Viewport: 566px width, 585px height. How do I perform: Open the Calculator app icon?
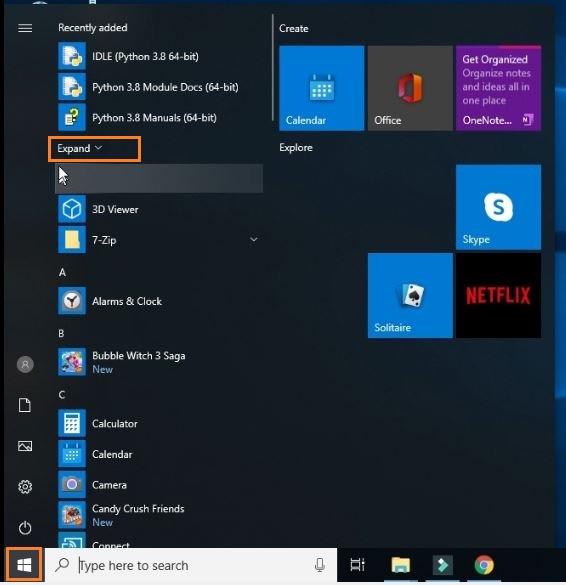tap(72, 423)
